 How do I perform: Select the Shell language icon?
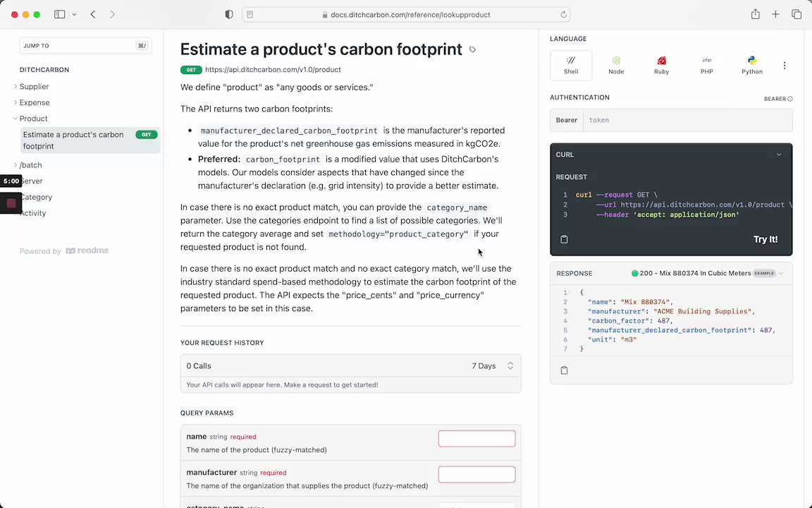(x=571, y=66)
